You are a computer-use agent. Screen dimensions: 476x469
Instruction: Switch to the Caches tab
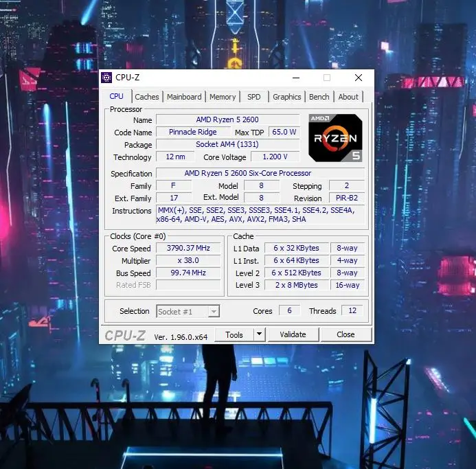pos(147,97)
